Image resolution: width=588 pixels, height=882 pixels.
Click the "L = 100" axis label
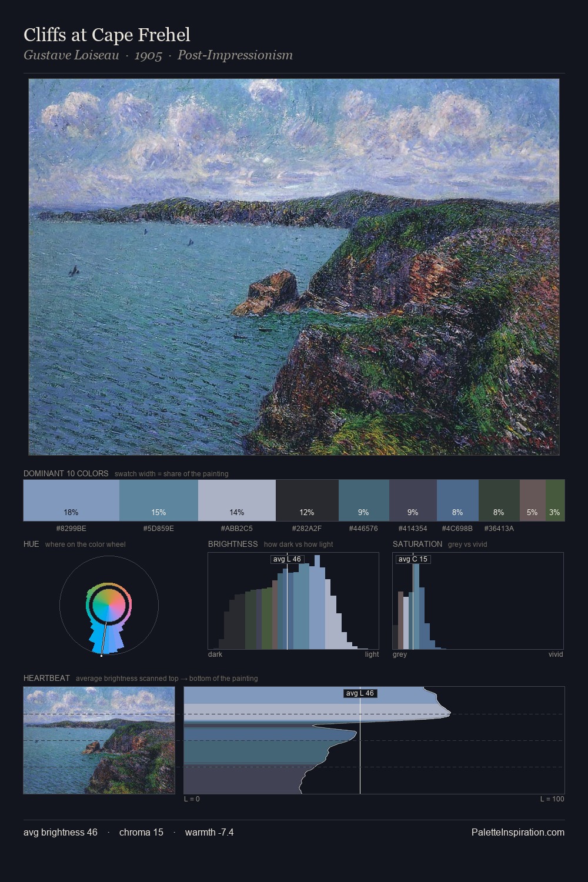552,799
